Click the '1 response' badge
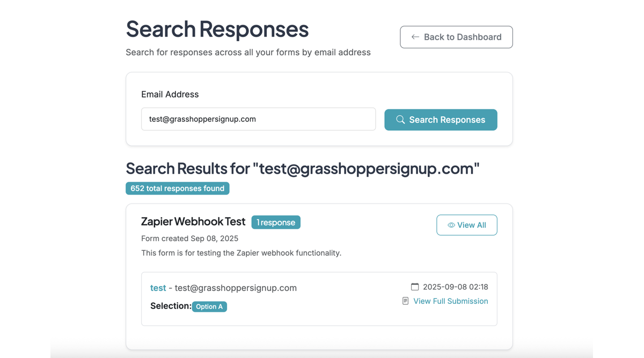 point(276,222)
